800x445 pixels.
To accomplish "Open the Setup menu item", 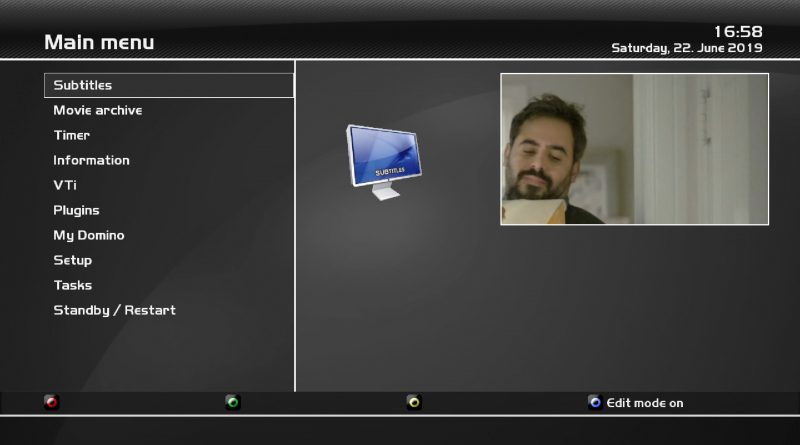I will point(169,260).
